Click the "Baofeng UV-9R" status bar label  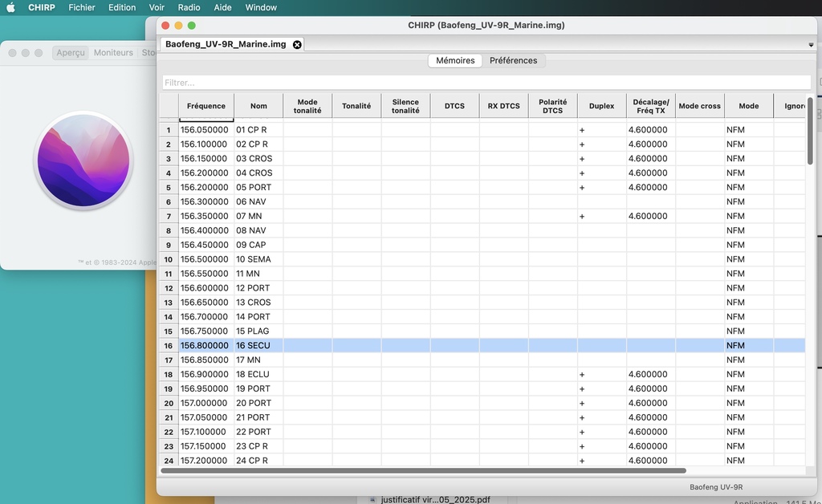(x=715, y=487)
